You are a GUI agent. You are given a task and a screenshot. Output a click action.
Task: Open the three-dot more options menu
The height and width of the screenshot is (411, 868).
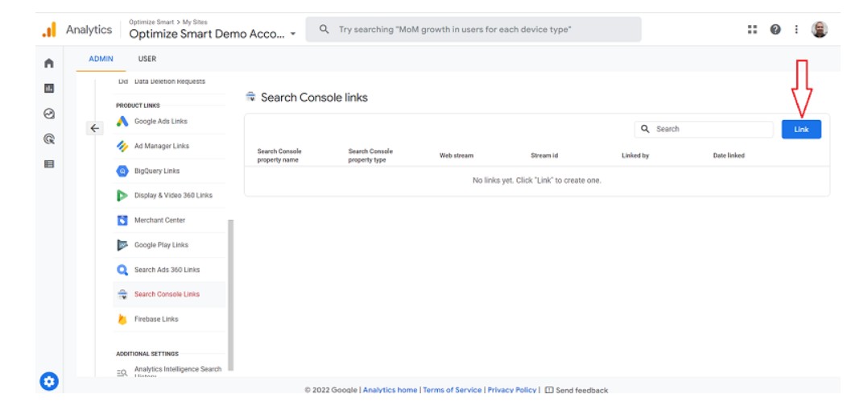(x=796, y=29)
